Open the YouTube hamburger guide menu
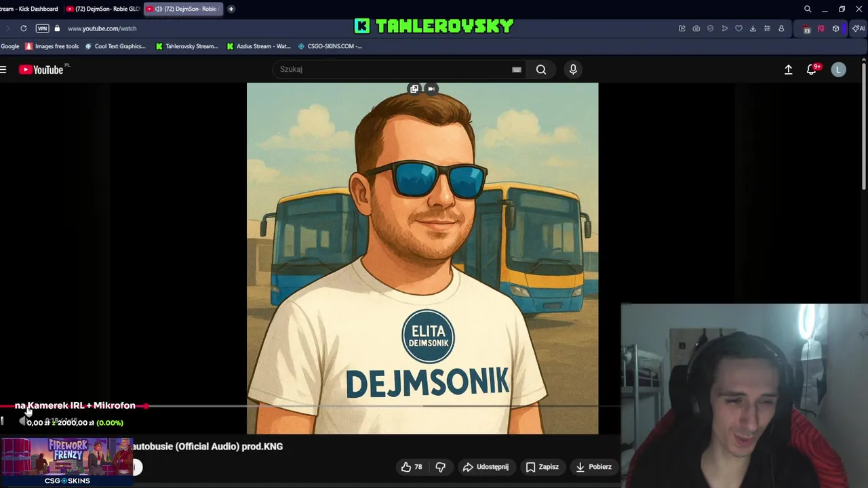The width and height of the screenshot is (868, 488). (3, 69)
